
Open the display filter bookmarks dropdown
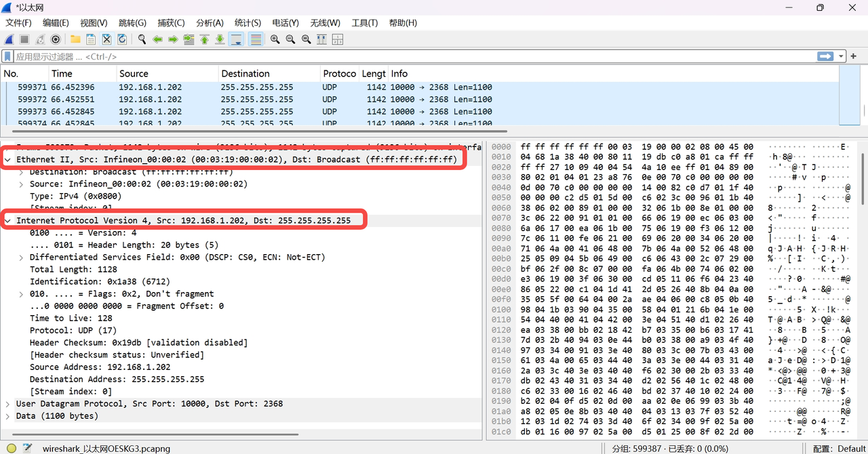click(7, 56)
